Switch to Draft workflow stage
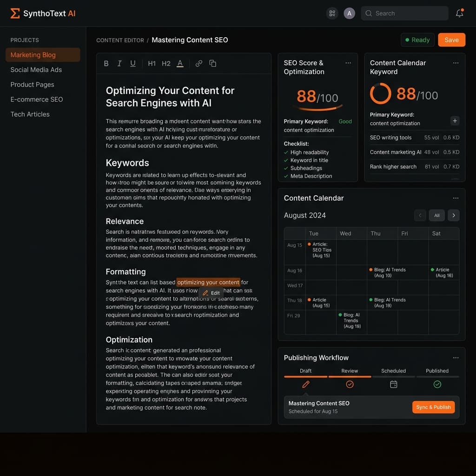The height and width of the screenshot is (476, 476). (305, 371)
